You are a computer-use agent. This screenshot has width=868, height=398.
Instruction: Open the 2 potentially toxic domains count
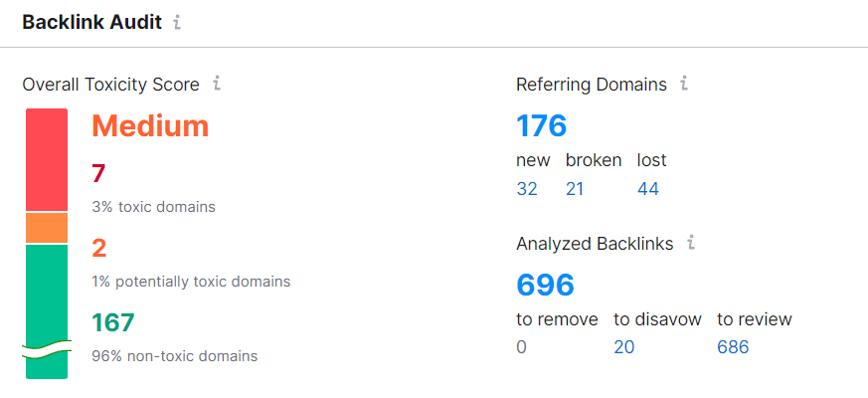[x=99, y=249]
